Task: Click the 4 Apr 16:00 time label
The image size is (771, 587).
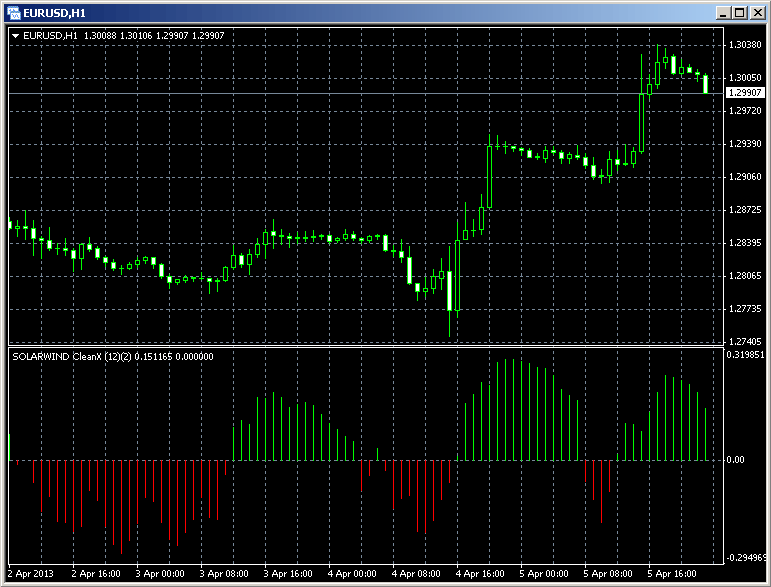Action: click(x=479, y=575)
